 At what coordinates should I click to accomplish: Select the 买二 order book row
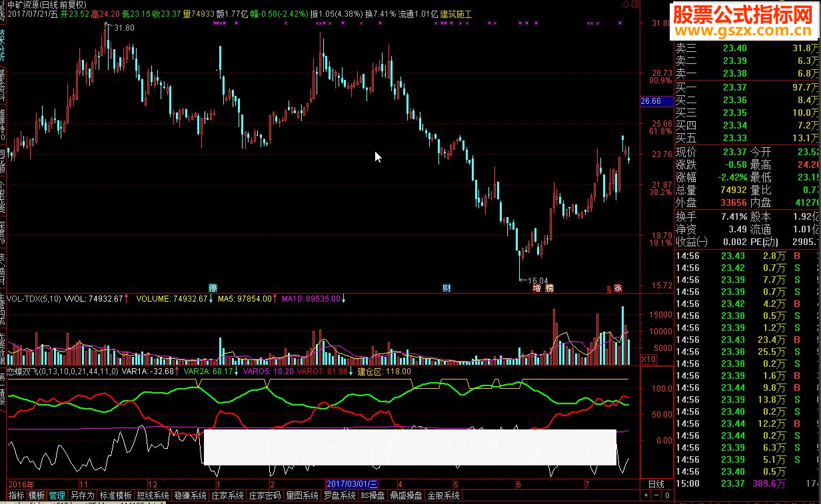click(747, 100)
